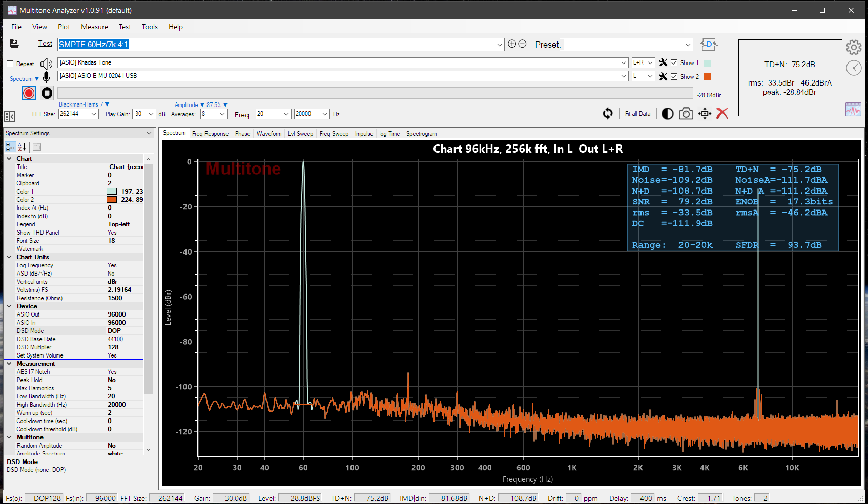Click Spectrum mode dropdown link
868x504 pixels.
click(x=24, y=79)
